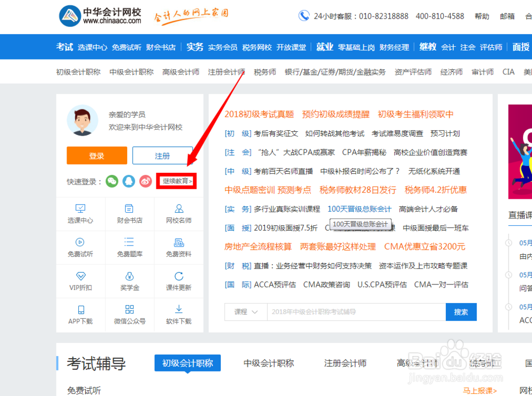Click the QQ quick login icon
The width and height of the screenshot is (532, 396).
pos(129,181)
